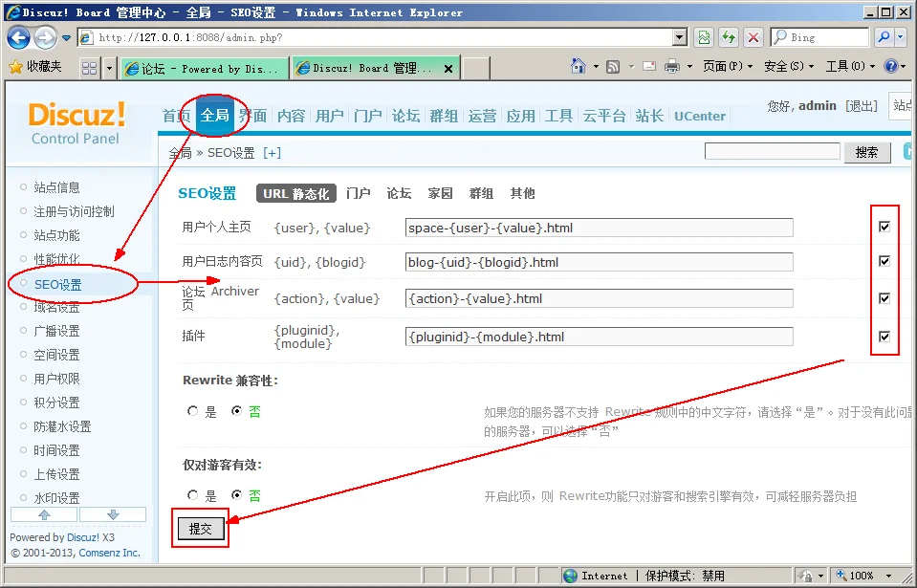Open the tab list dropdown arrow
This screenshot has height=588, width=917.
click(109, 69)
